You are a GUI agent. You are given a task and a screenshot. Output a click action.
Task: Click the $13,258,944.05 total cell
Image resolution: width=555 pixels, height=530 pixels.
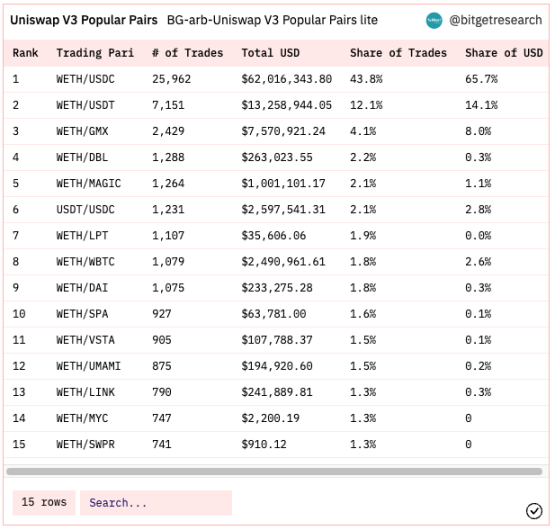tap(287, 105)
